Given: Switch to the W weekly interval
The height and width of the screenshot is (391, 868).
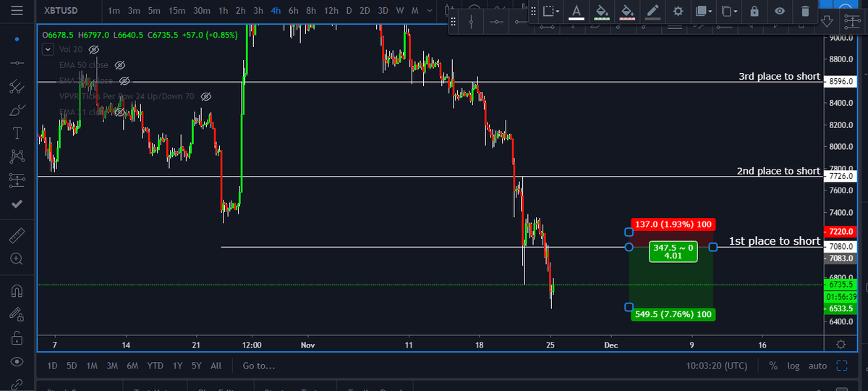Looking at the screenshot, I should point(399,11).
